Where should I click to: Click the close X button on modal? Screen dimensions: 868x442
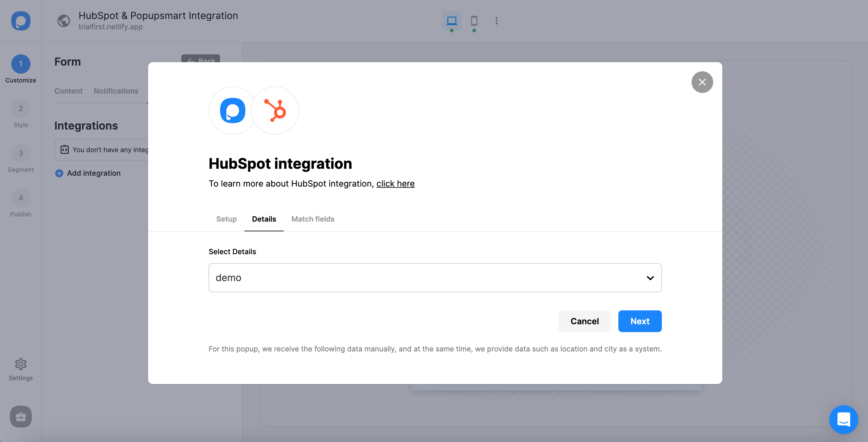[x=702, y=82]
